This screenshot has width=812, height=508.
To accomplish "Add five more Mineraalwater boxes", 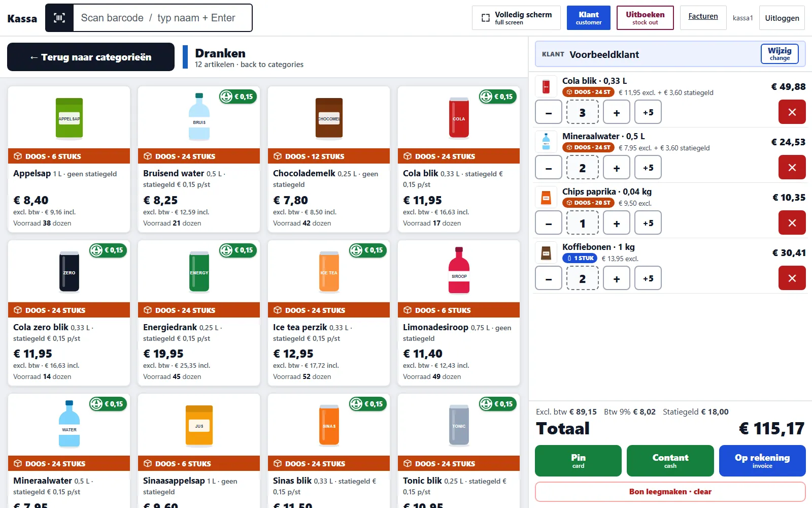I will click(648, 168).
